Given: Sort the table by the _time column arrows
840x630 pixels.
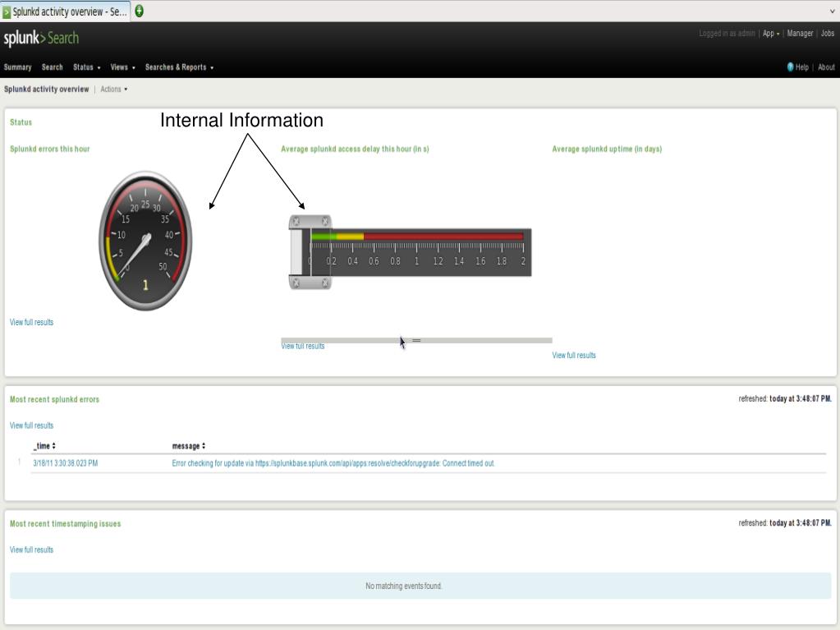Looking at the screenshot, I should 53,446.
